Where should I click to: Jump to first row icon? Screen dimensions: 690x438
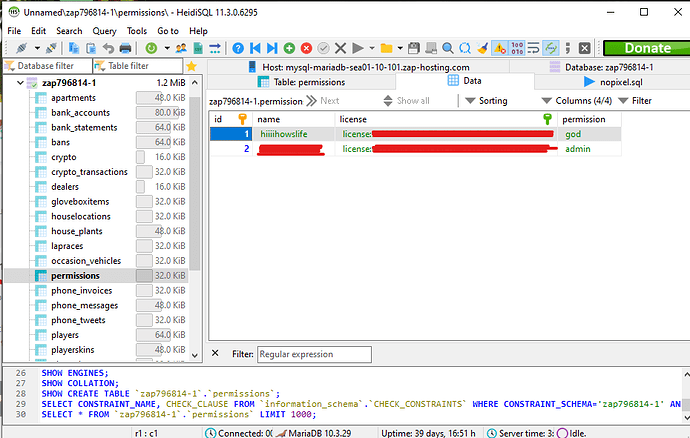tap(255, 48)
